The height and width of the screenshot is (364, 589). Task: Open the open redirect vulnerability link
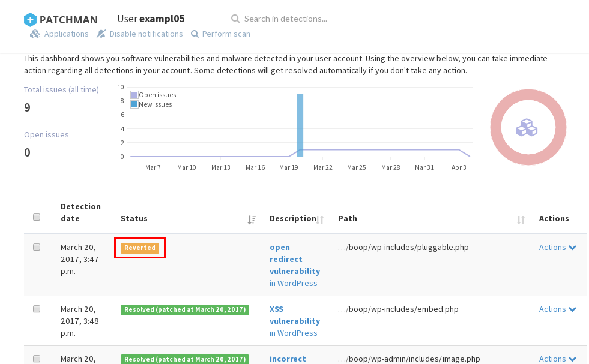pyautogui.click(x=294, y=259)
